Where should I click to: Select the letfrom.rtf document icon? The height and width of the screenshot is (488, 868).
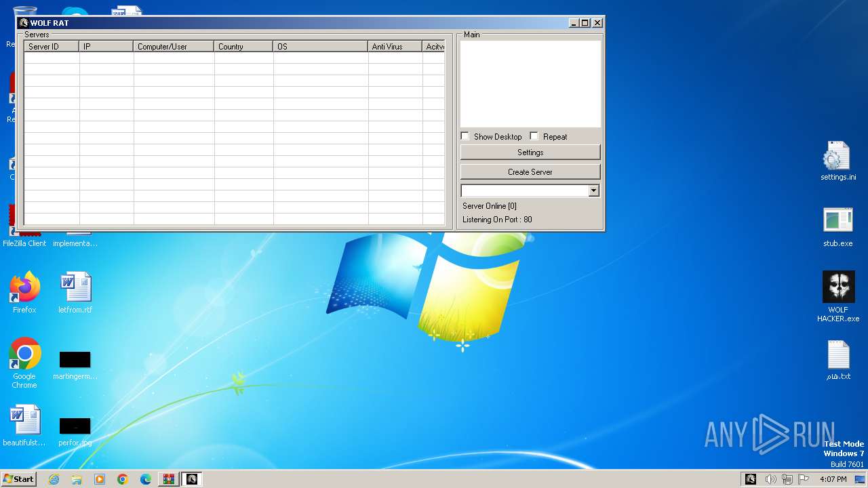click(x=75, y=293)
